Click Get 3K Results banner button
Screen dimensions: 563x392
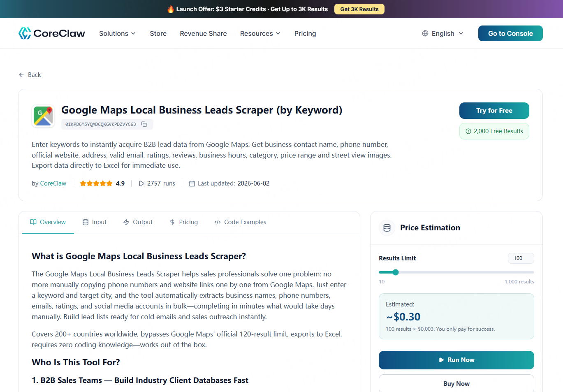click(359, 9)
